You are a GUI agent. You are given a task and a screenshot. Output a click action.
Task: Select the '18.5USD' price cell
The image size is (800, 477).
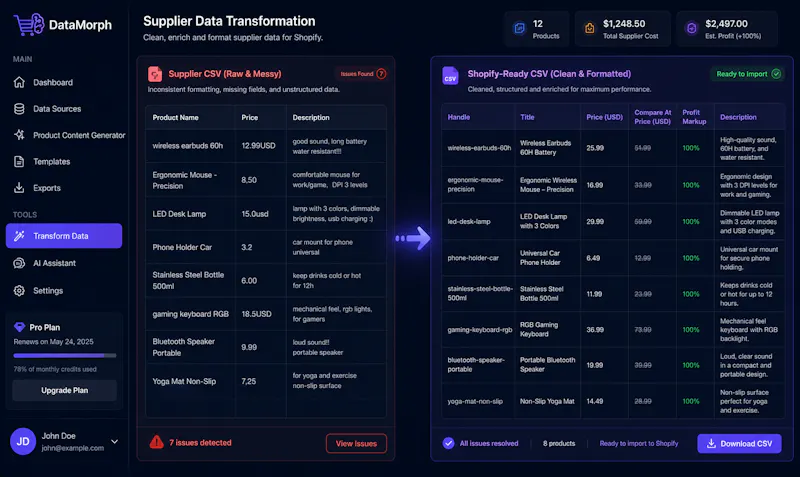coord(256,314)
